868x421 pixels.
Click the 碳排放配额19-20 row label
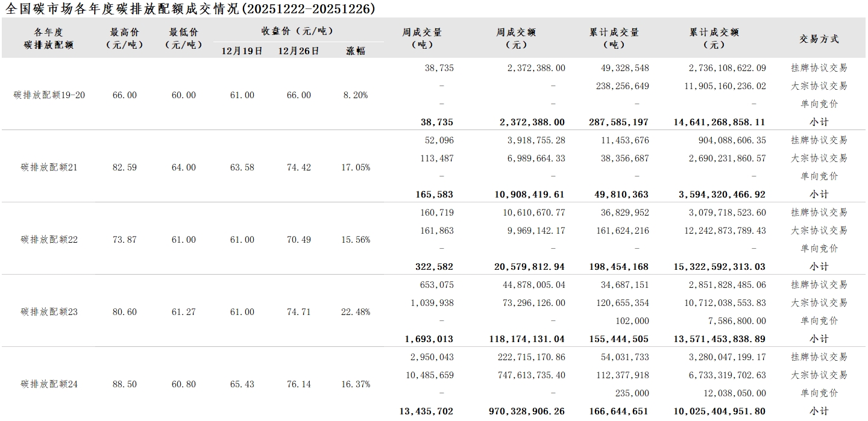tap(49, 95)
